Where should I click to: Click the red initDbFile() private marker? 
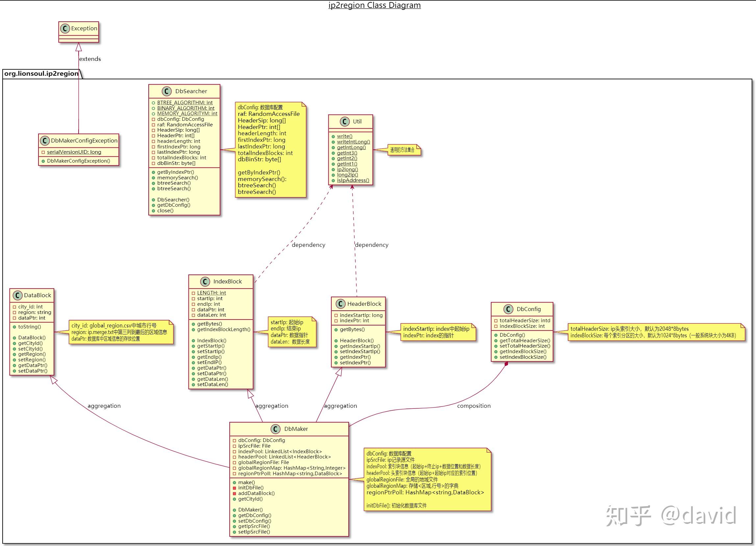(234, 488)
